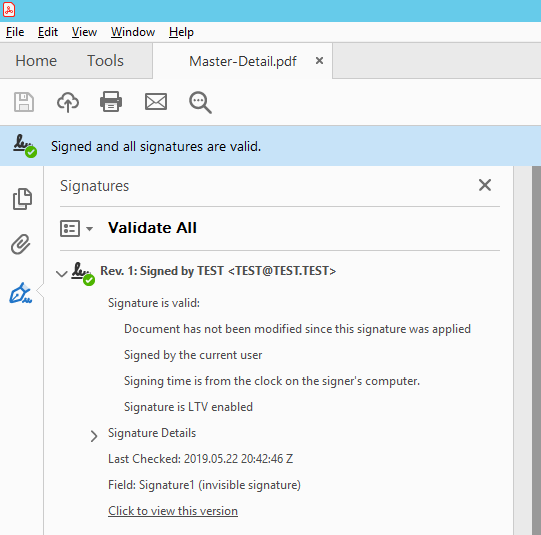541x535 pixels.
Task: Select Rev. 1 Signed by TEST entry
Action: (218, 271)
